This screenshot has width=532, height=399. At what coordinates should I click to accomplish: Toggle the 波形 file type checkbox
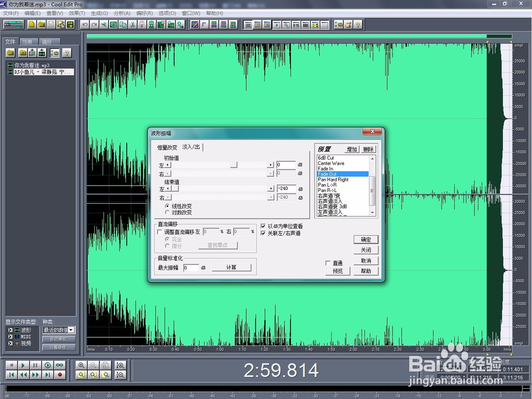point(10,330)
